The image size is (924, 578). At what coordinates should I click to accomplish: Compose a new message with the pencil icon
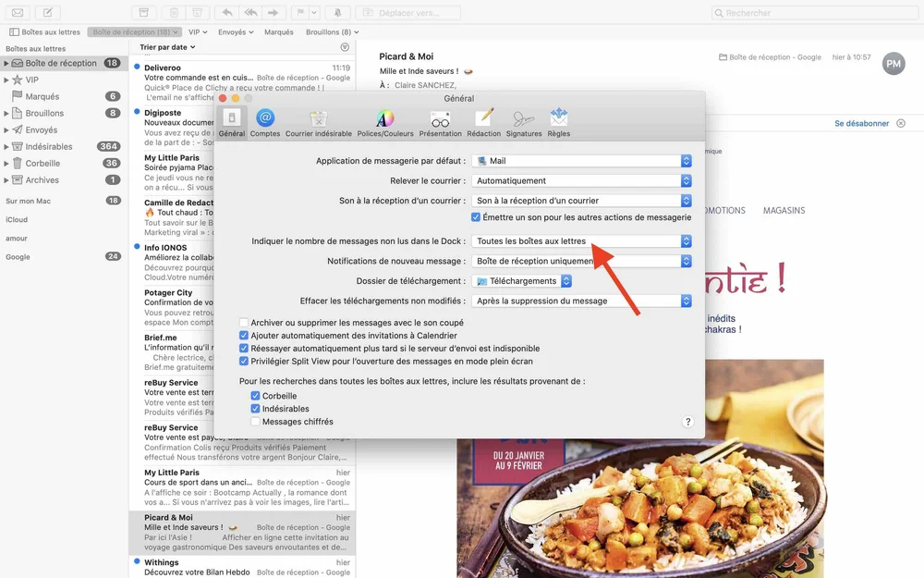[x=48, y=12]
